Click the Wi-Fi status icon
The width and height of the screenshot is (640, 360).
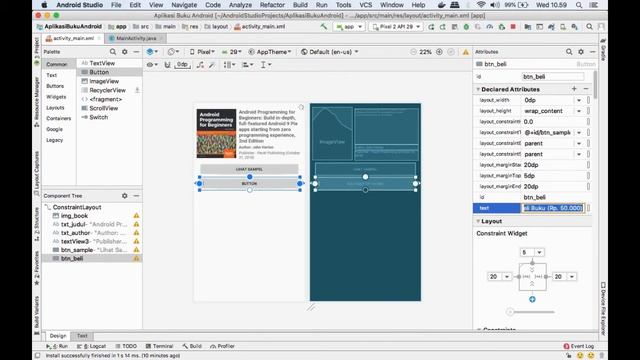481,5
